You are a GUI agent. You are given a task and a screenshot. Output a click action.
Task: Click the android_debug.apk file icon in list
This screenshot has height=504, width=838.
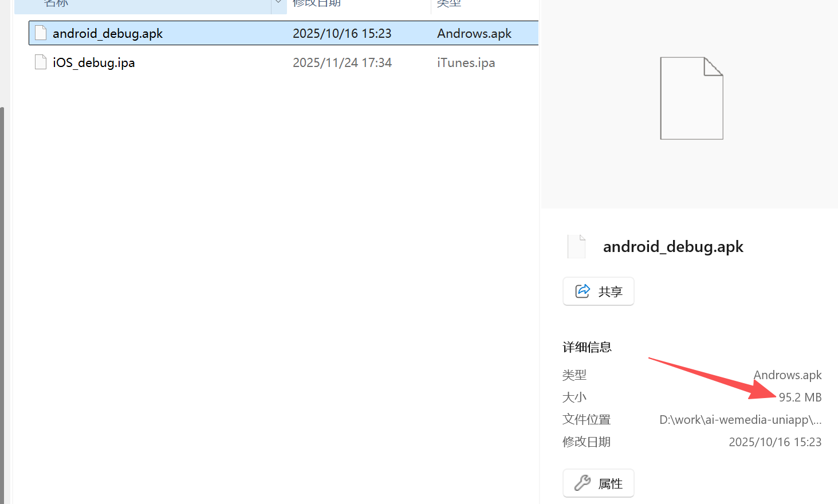pos(41,33)
